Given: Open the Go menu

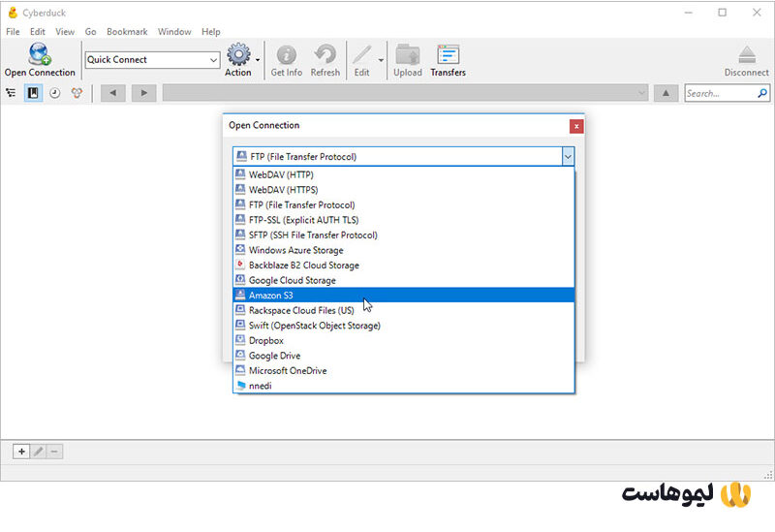Looking at the screenshot, I should coord(90,32).
